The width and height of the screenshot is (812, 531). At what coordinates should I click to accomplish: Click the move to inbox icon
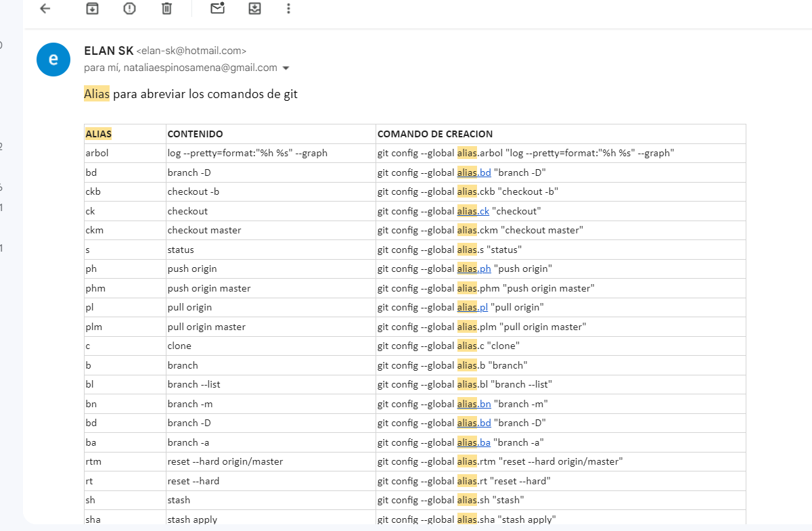tap(254, 9)
